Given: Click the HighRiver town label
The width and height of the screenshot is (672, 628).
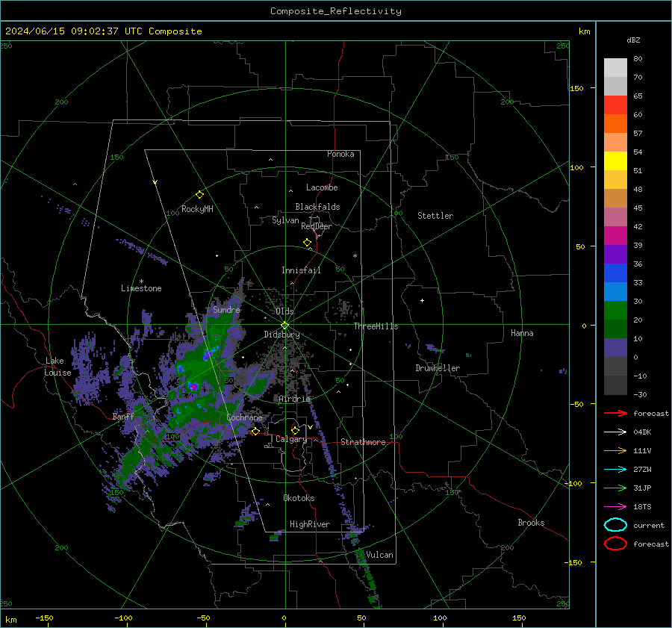Looking at the screenshot, I should (310, 524).
